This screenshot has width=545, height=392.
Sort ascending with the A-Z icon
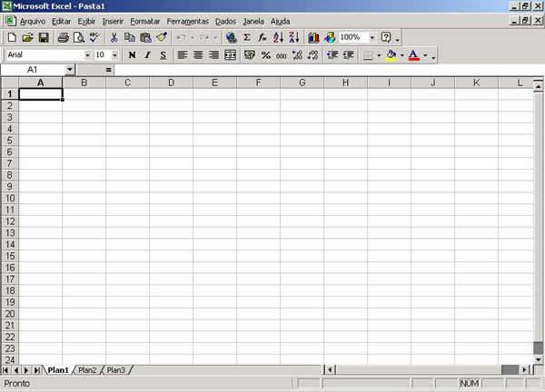tap(278, 38)
